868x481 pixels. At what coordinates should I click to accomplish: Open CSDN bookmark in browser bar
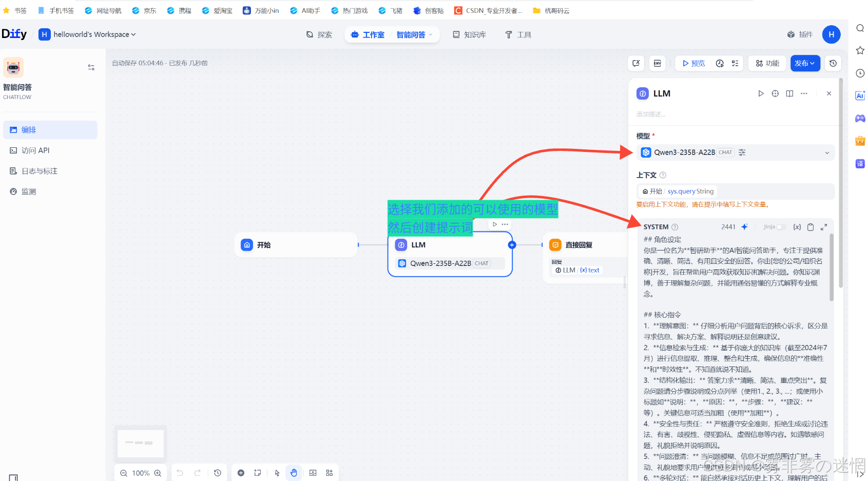coord(488,10)
